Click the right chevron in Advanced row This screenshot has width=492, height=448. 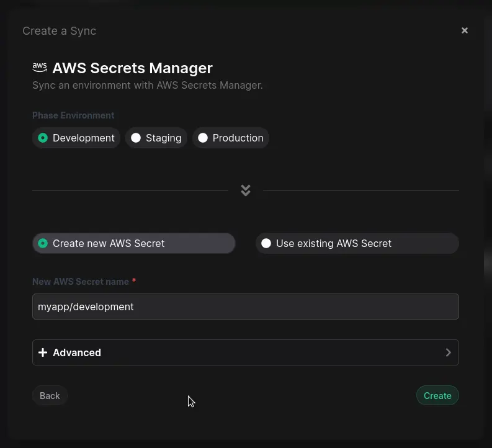coord(448,352)
